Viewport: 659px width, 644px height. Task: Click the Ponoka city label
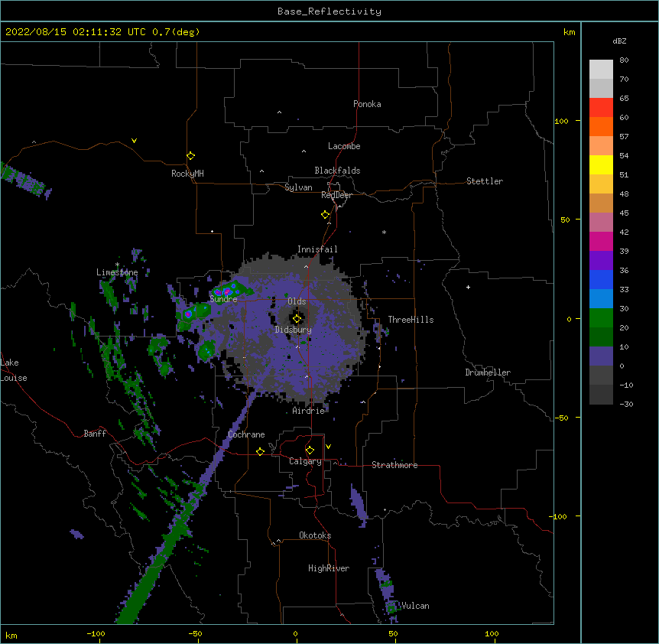(367, 104)
